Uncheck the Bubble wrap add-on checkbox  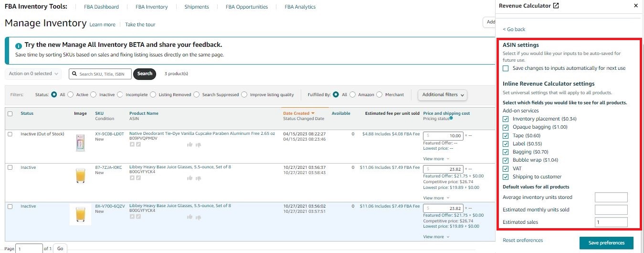pyautogui.click(x=506, y=160)
